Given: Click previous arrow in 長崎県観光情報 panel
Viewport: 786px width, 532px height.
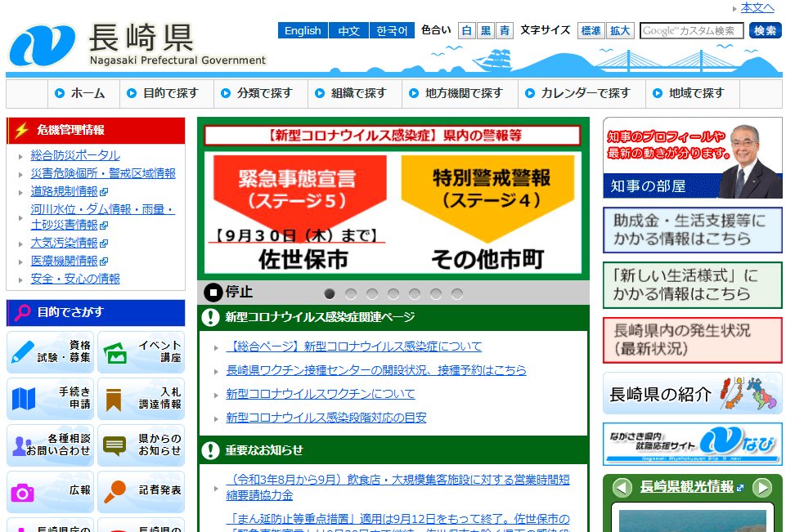Looking at the screenshot, I should tap(622, 487).
